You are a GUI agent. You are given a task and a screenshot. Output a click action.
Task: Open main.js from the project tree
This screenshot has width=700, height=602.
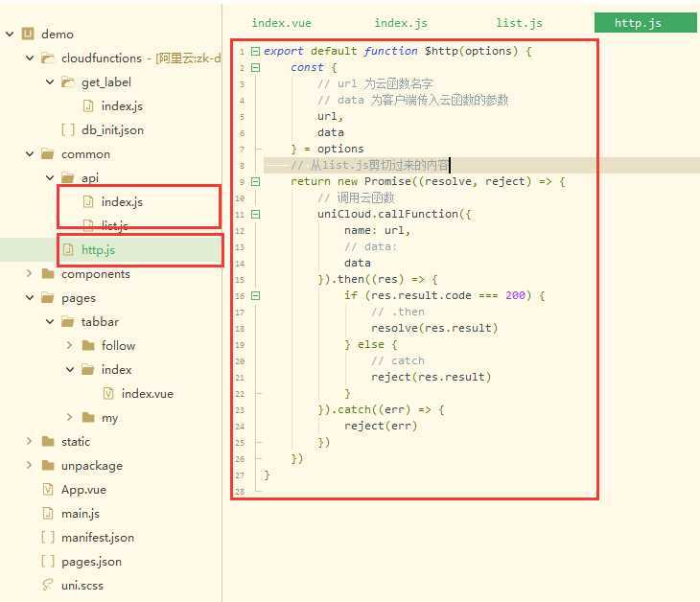point(81,513)
